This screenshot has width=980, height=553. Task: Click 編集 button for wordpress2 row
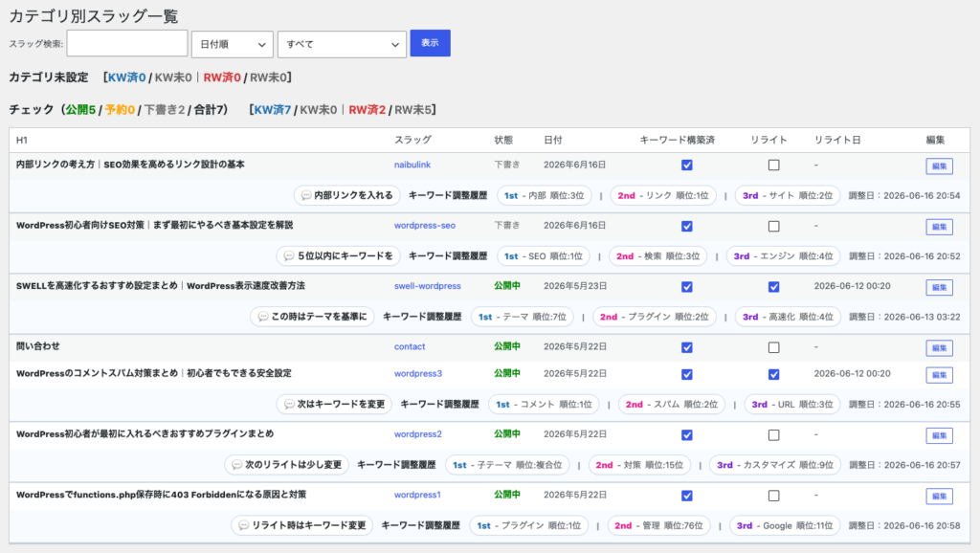[940, 435]
